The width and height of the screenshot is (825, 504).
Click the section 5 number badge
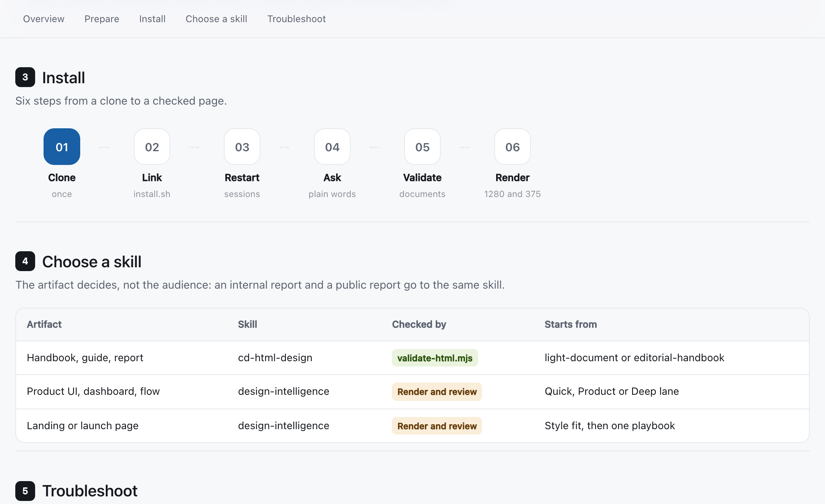tap(25, 491)
